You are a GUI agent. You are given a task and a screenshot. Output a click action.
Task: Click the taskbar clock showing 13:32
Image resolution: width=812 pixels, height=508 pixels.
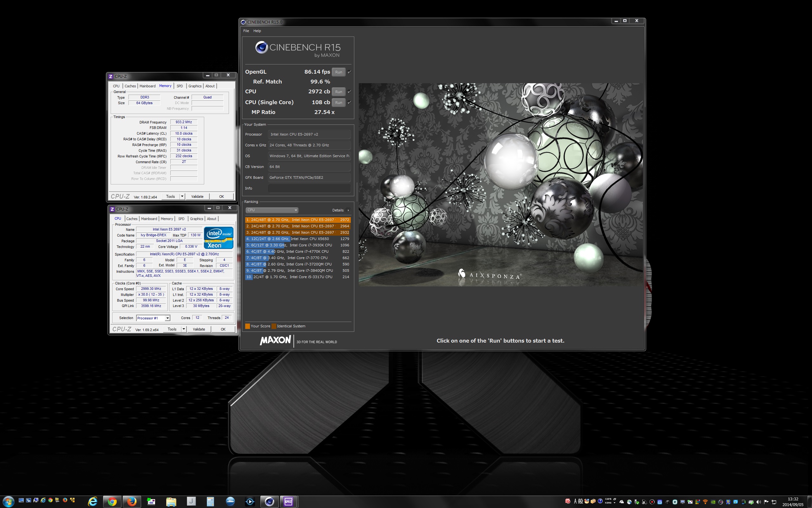(x=793, y=502)
